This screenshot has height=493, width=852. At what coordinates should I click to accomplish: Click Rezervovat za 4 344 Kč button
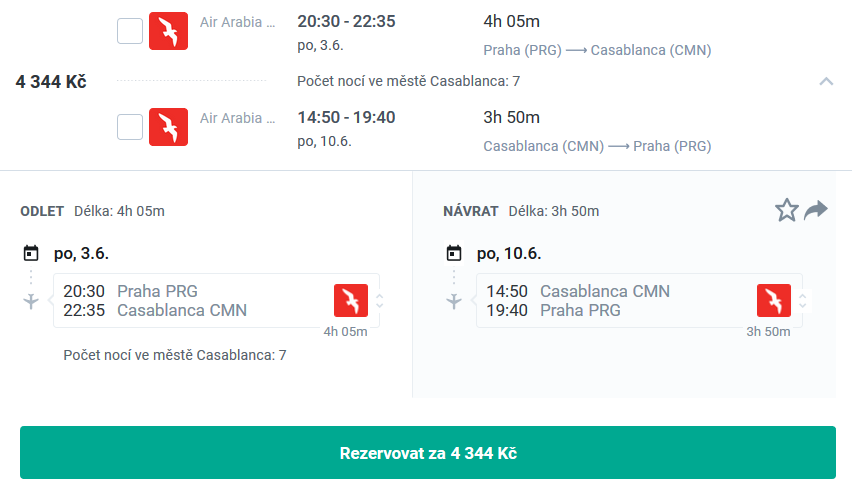click(428, 453)
